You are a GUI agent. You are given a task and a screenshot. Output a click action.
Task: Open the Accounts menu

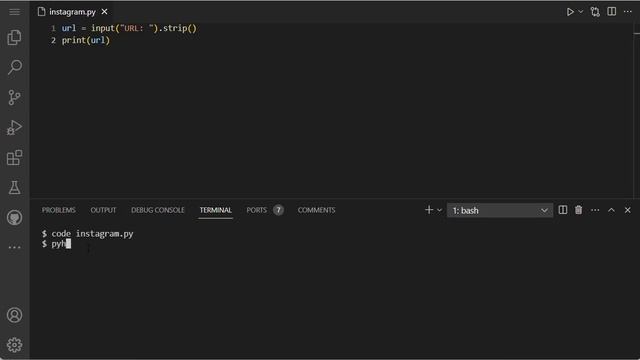[x=14, y=315]
